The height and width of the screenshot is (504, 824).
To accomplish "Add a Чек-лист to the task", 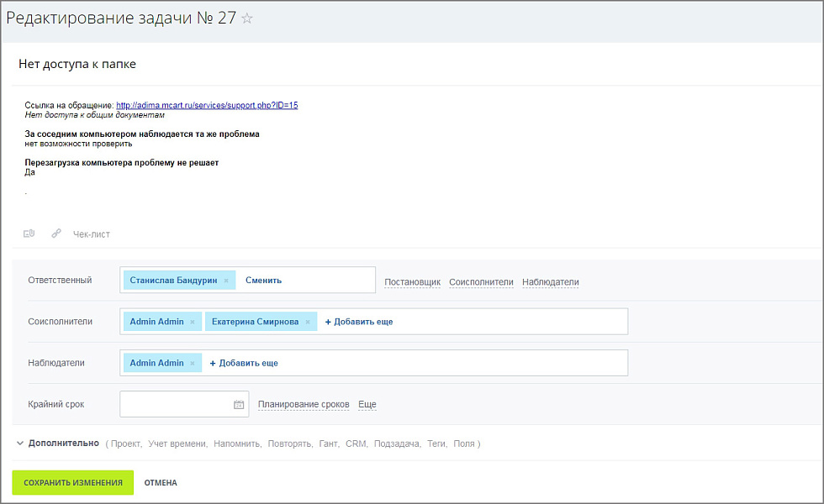I will pos(92,234).
